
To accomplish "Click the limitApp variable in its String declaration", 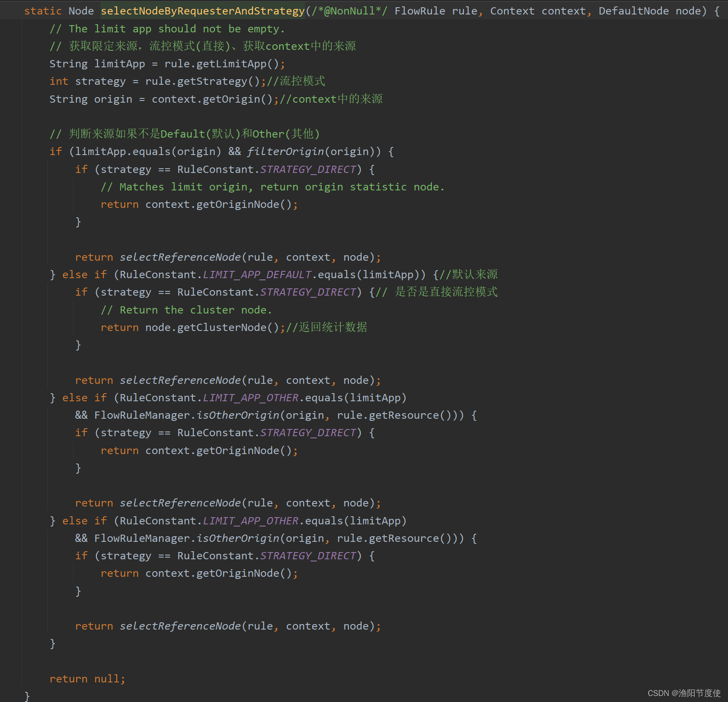I will point(120,64).
